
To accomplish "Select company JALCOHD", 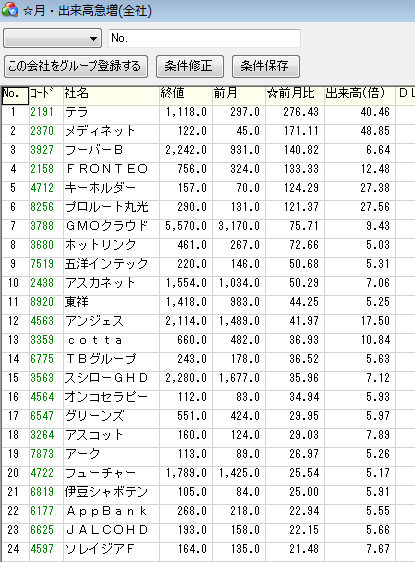I will coord(107,530).
